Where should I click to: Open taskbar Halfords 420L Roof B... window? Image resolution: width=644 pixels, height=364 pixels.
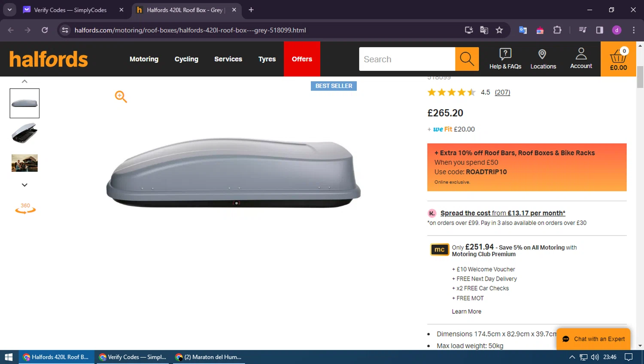(x=56, y=357)
